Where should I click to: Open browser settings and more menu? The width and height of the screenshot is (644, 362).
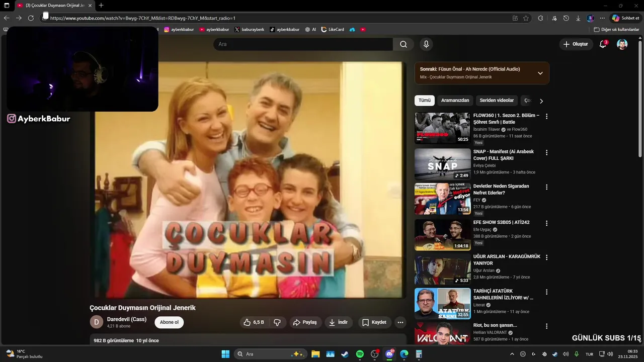602,18
